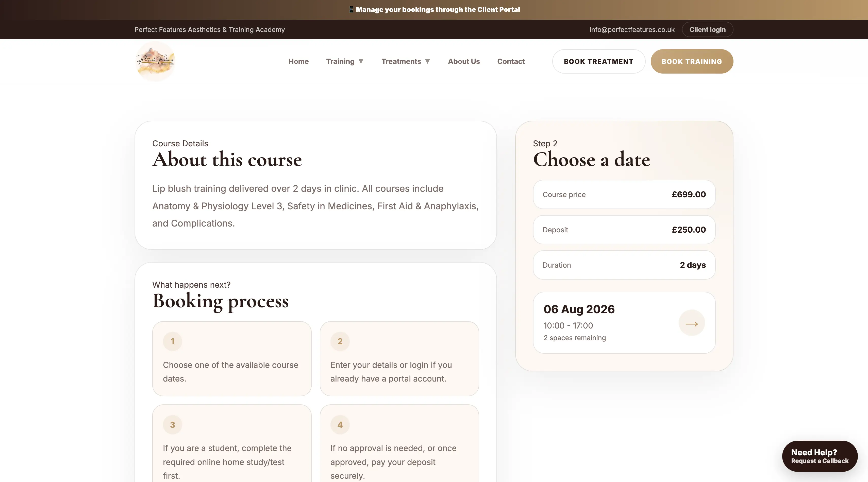Click the Lip blush course description paragraph
868x482 pixels.
(315, 206)
